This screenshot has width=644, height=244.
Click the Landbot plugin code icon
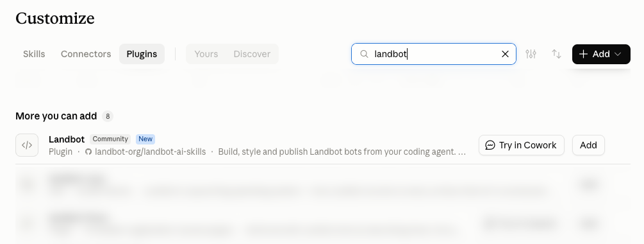[27, 145]
